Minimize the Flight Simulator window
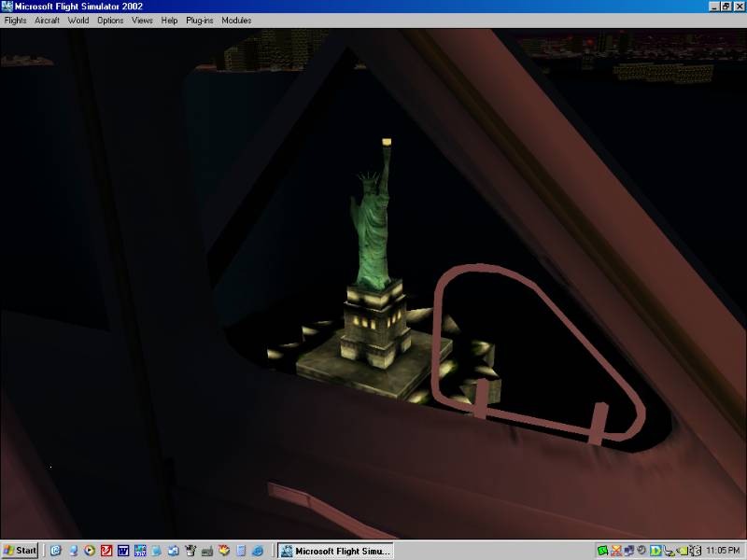Viewport: 747px width, 560px height. click(714, 7)
